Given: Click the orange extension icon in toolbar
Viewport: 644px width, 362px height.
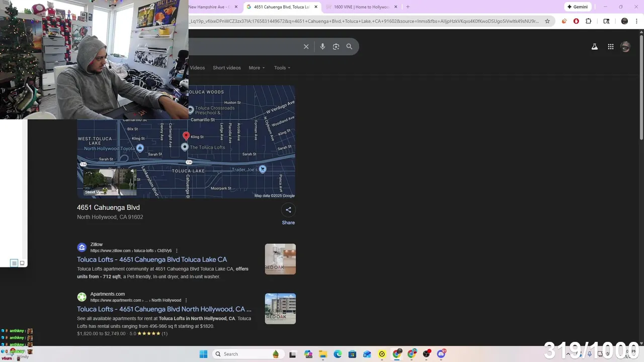Looking at the screenshot, I should tap(564, 21).
